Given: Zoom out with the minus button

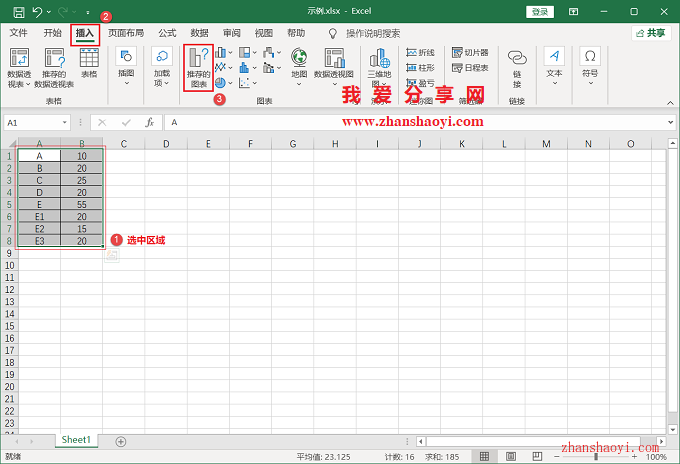Looking at the screenshot, I should [556, 457].
